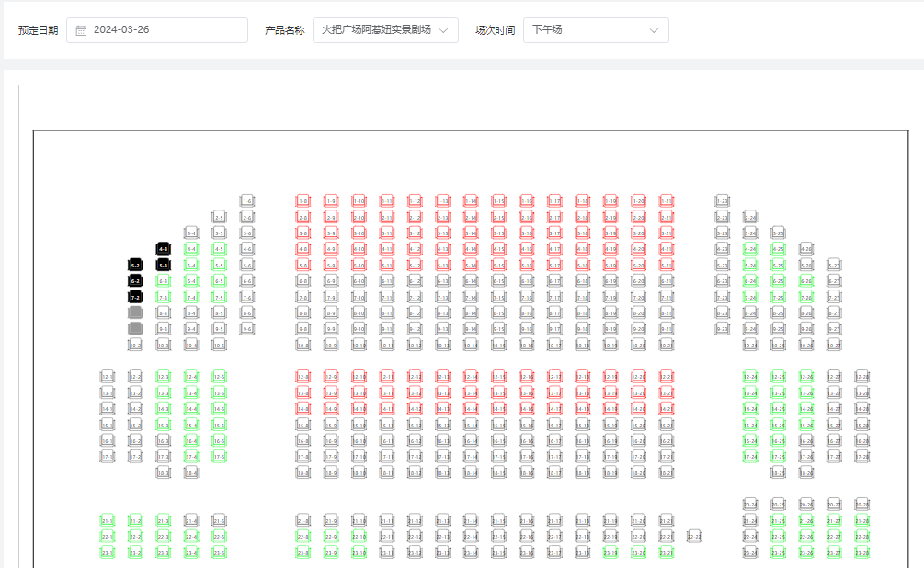Open calendar icon in date field

[x=81, y=30]
